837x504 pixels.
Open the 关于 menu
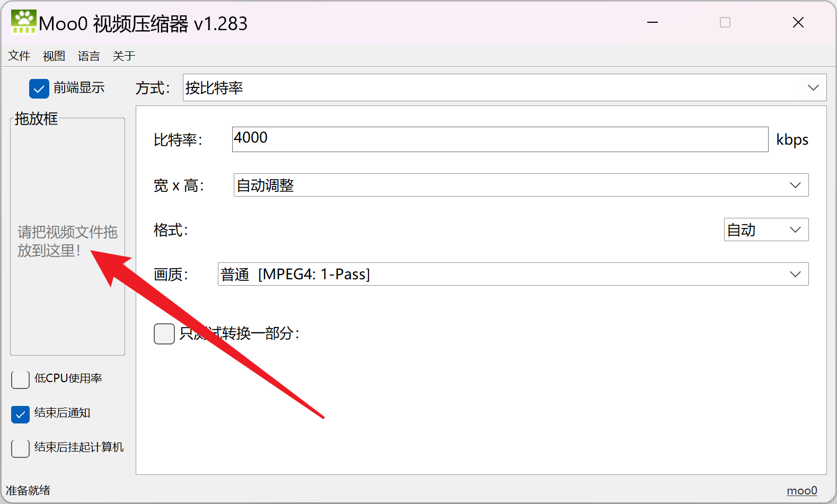124,56
